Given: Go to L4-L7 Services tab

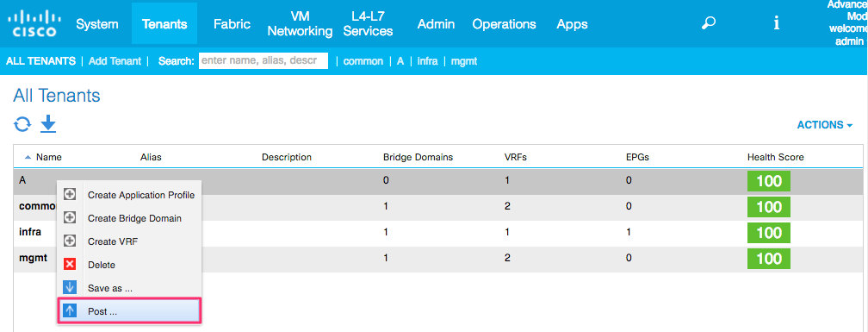Looking at the screenshot, I should (369, 24).
